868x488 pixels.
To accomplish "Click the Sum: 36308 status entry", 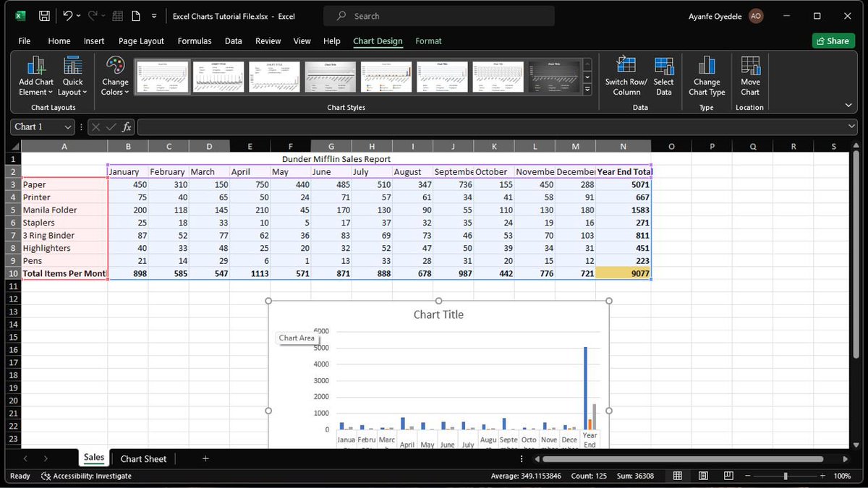I will pyautogui.click(x=634, y=476).
